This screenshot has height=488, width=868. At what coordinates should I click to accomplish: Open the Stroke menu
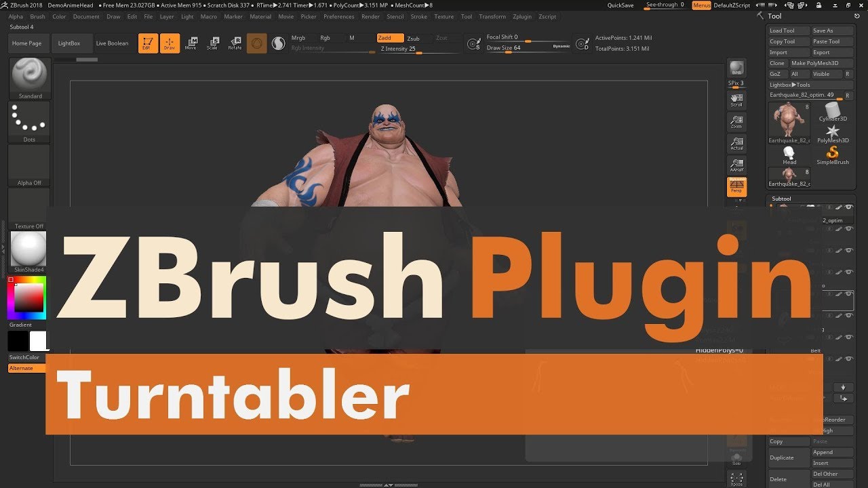tap(419, 16)
